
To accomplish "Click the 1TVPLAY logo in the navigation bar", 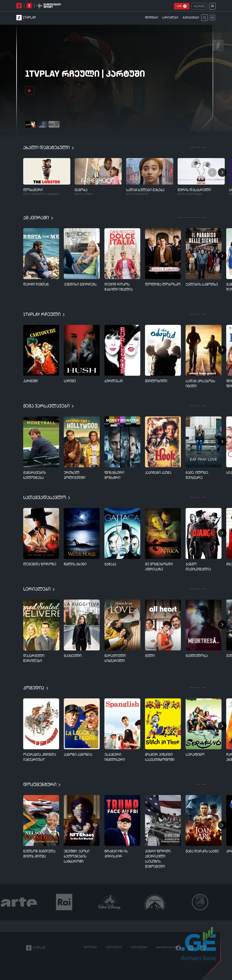I will (26, 17).
